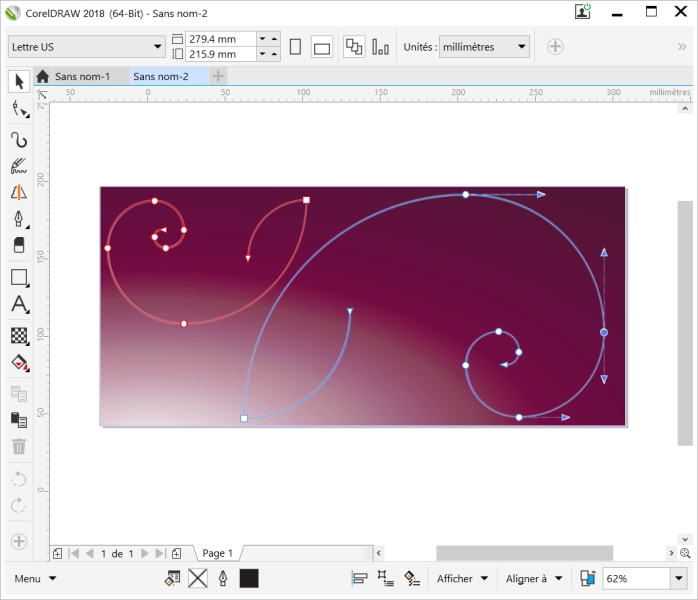Switch page to portrait orientation
Image resolution: width=698 pixels, height=600 pixels.
click(295, 47)
